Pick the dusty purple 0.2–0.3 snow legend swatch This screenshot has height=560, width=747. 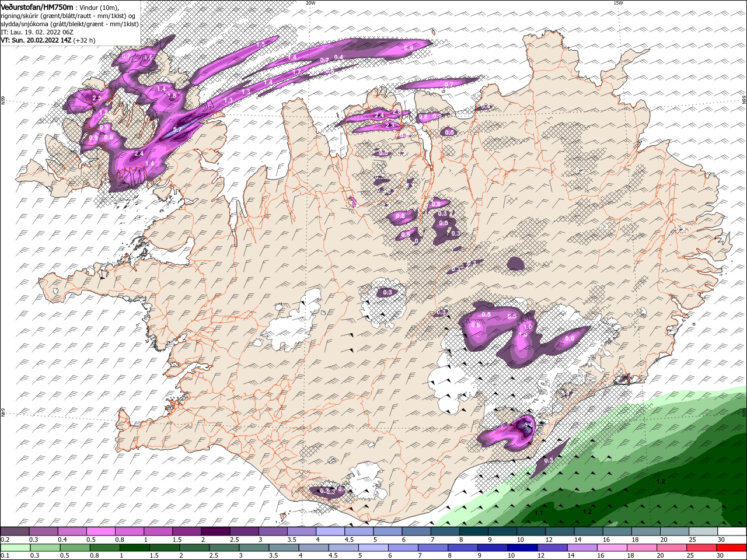[15, 531]
